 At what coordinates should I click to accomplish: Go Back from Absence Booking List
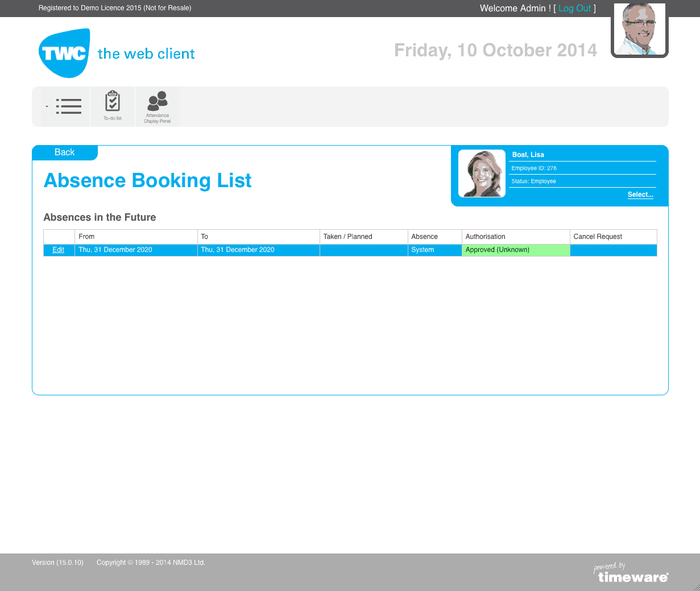click(x=65, y=152)
